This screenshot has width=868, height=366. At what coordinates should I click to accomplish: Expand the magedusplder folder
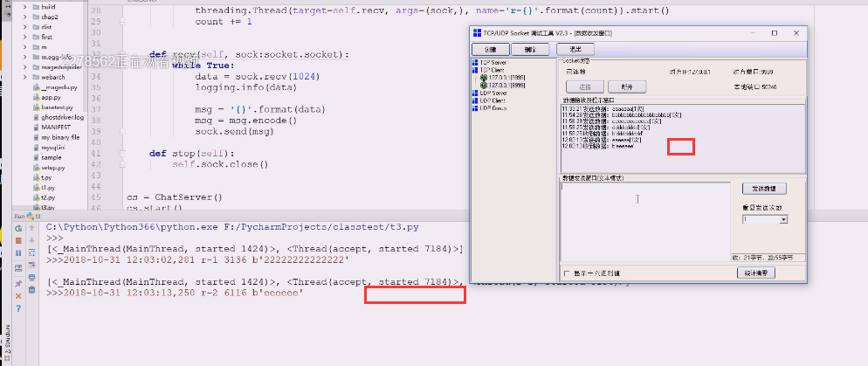[x=25, y=67]
